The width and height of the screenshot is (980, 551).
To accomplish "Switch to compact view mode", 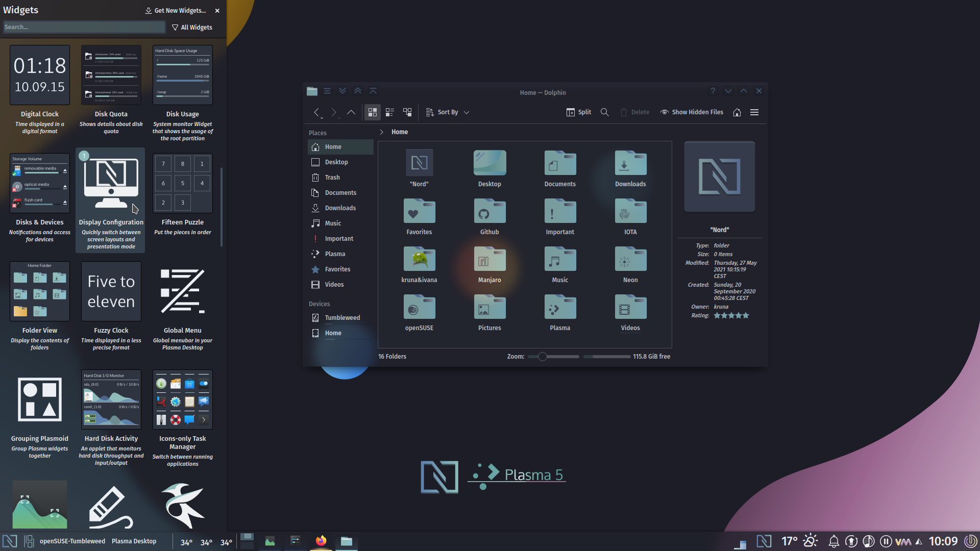I will click(390, 112).
